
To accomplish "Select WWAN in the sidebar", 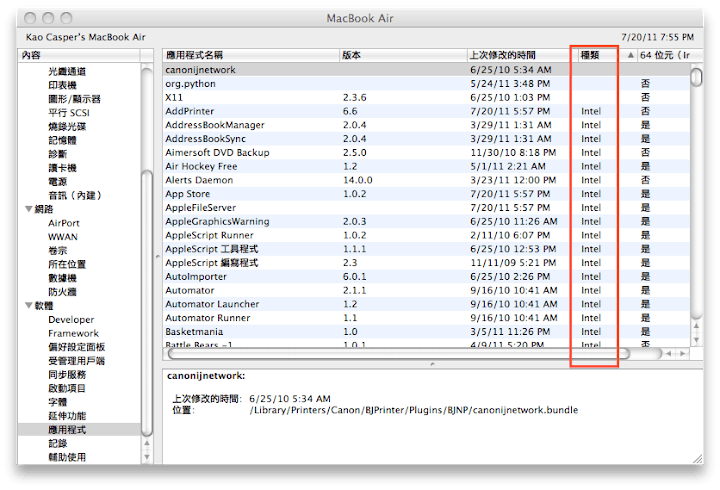I will click(x=63, y=237).
